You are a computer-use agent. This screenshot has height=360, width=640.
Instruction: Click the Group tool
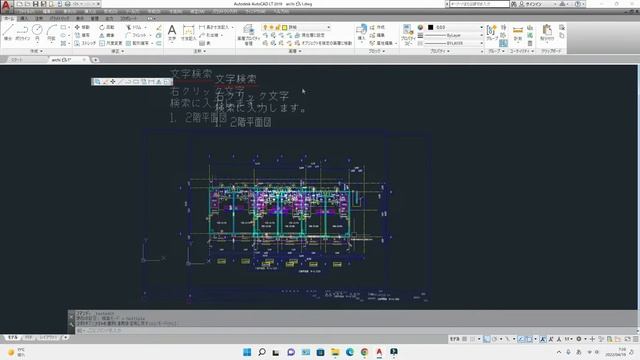[492, 32]
